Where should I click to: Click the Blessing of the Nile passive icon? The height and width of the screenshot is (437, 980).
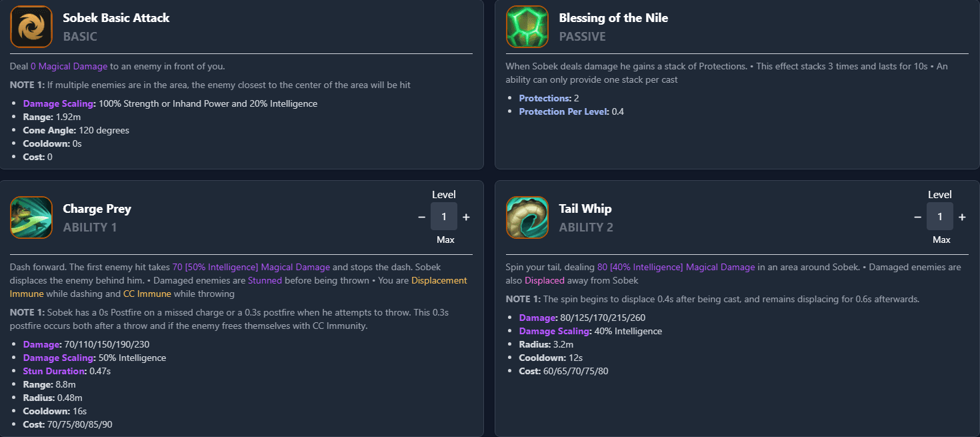pyautogui.click(x=527, y=27)
